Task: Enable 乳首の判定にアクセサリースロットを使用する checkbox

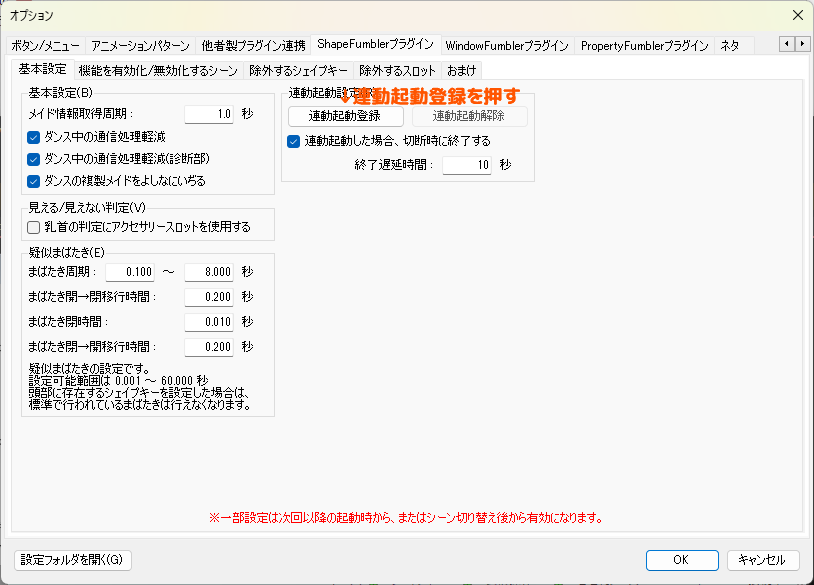Action: coord(34,227)
